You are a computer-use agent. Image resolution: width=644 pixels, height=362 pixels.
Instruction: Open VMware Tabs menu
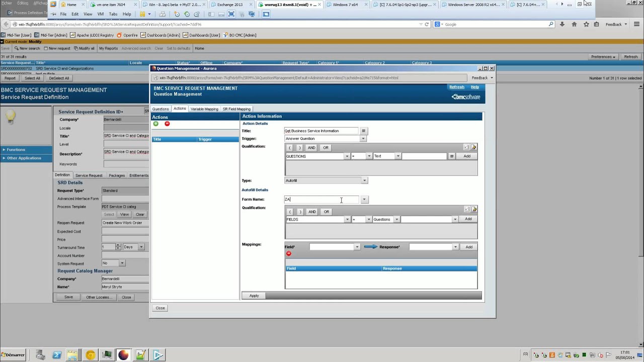point(113,14)
